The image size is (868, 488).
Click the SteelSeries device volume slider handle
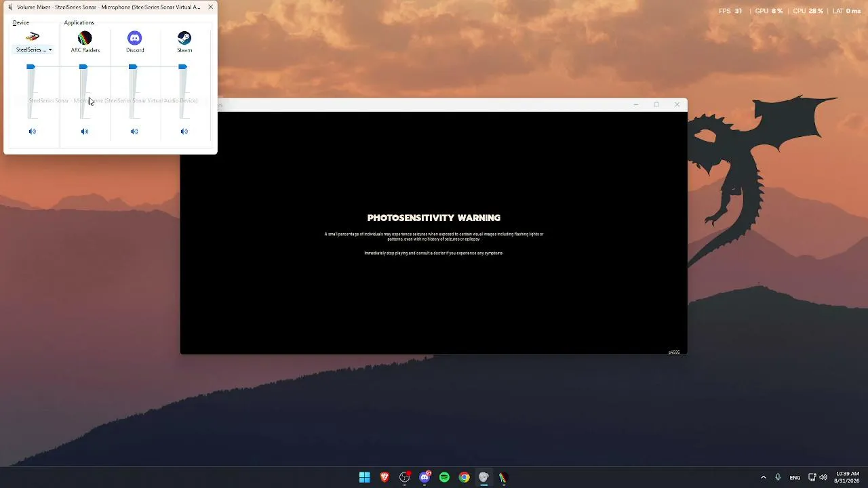click(31, 66)
